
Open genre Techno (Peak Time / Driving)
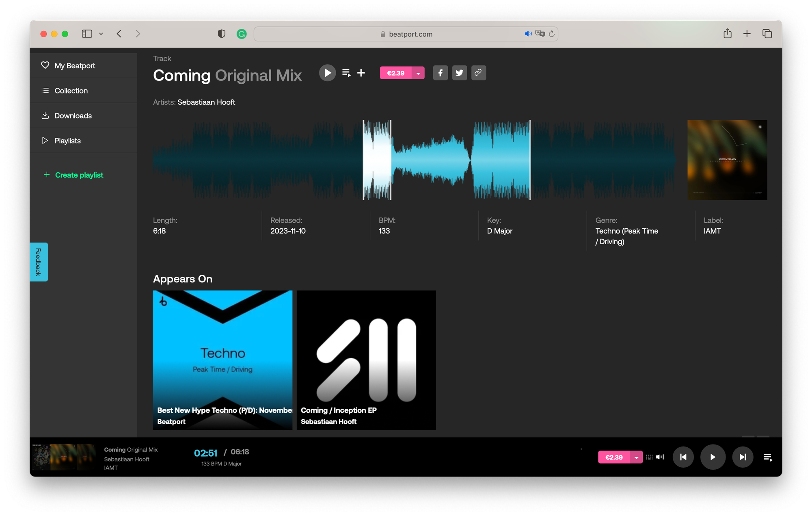[x=627, y=236]
